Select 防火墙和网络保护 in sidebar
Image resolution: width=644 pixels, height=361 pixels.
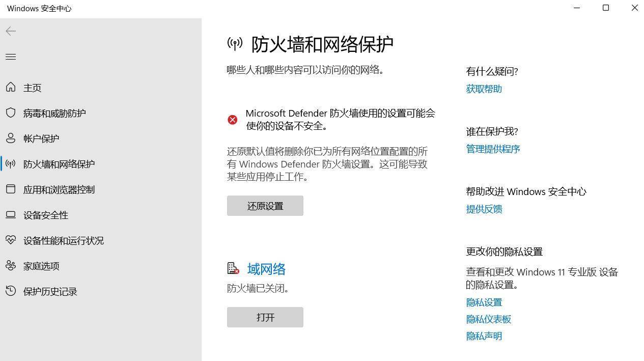click(59, 164)
